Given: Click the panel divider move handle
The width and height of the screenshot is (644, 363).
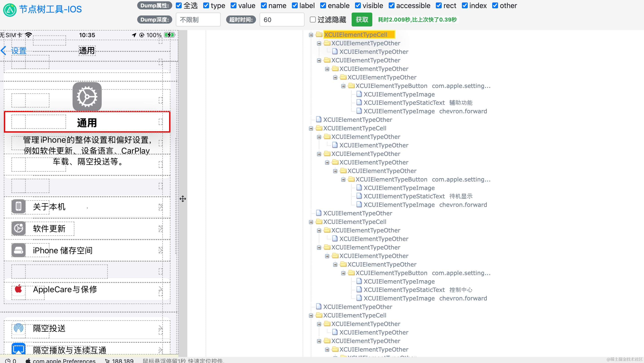Looking at the screenshot, I should click(x=183, y=199).
